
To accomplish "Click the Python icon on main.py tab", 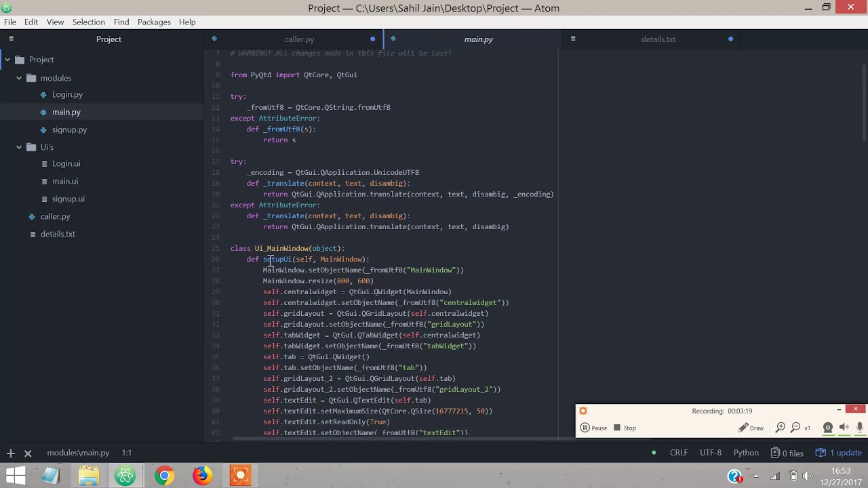I will click(393, 39).
